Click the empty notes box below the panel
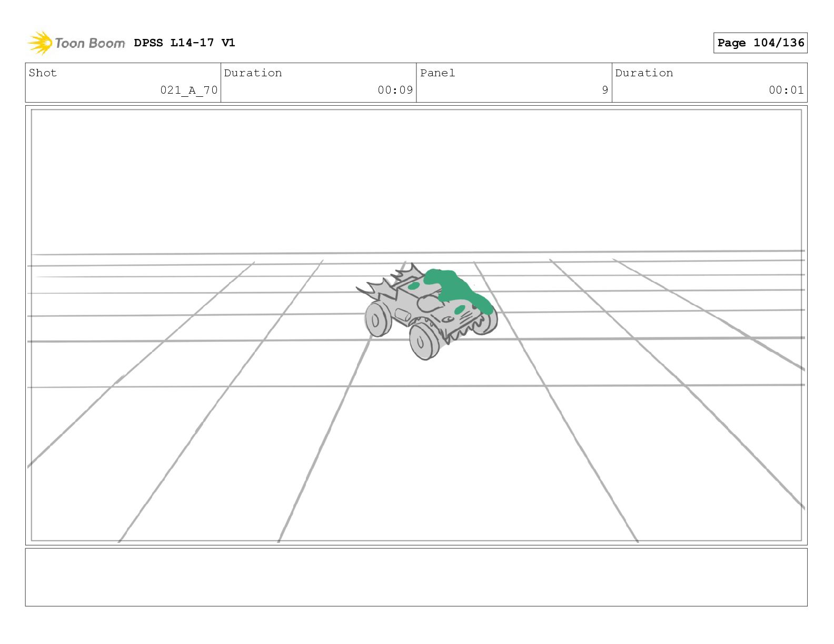Image resolution: width=834 pixels, height=644 pixels. tap(416, 577)
